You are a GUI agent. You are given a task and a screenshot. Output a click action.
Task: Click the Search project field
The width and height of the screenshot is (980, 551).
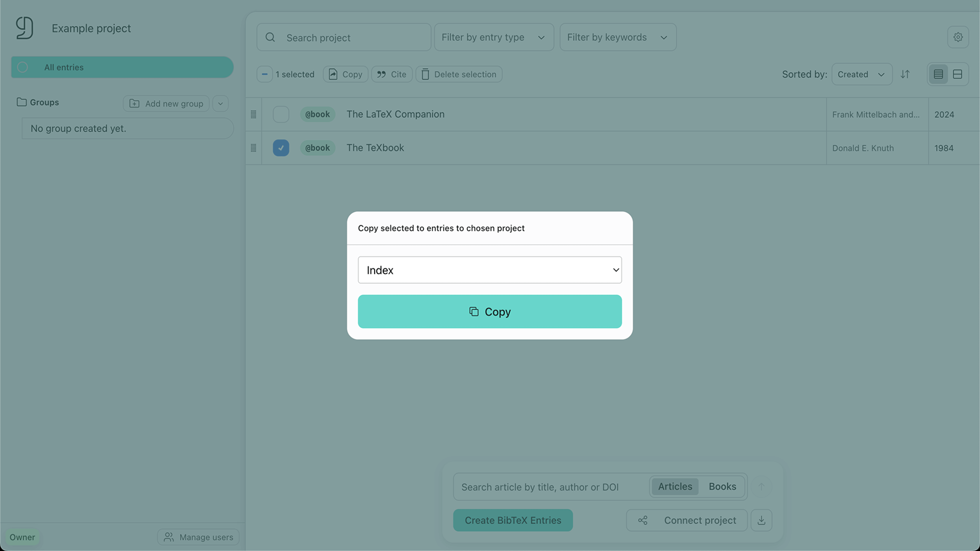click(344, 37)
